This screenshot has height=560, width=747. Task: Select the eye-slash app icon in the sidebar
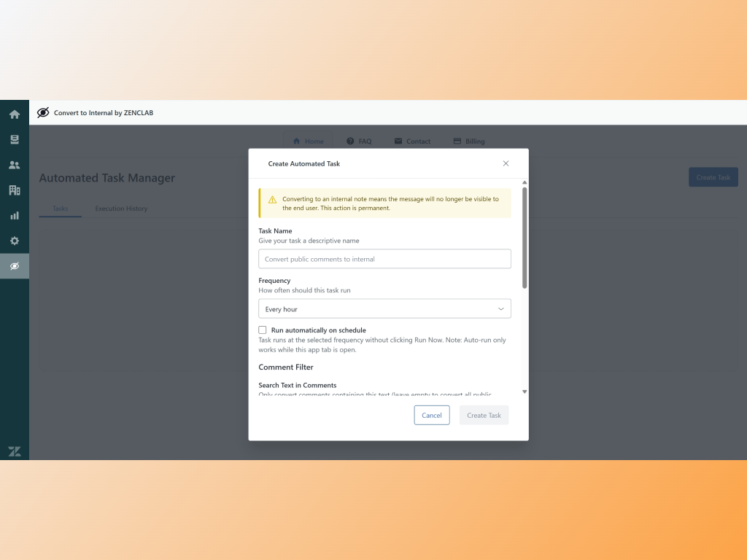15,266
